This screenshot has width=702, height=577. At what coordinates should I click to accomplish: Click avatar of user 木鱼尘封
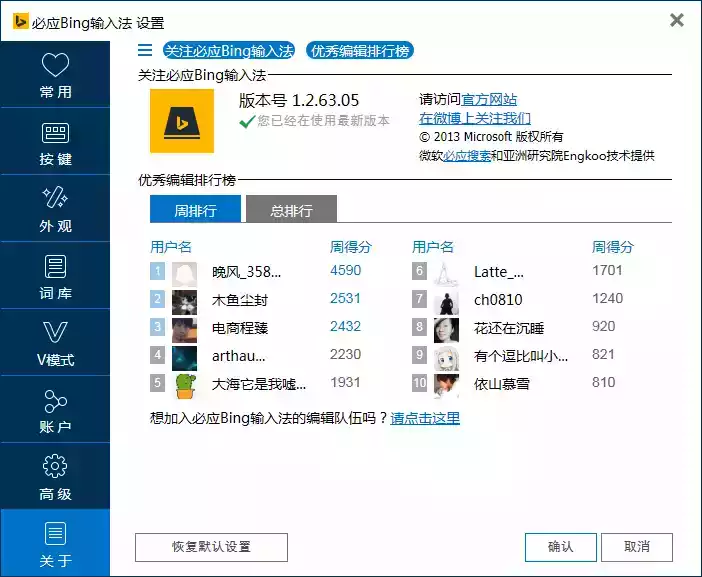tap(184, 302)
